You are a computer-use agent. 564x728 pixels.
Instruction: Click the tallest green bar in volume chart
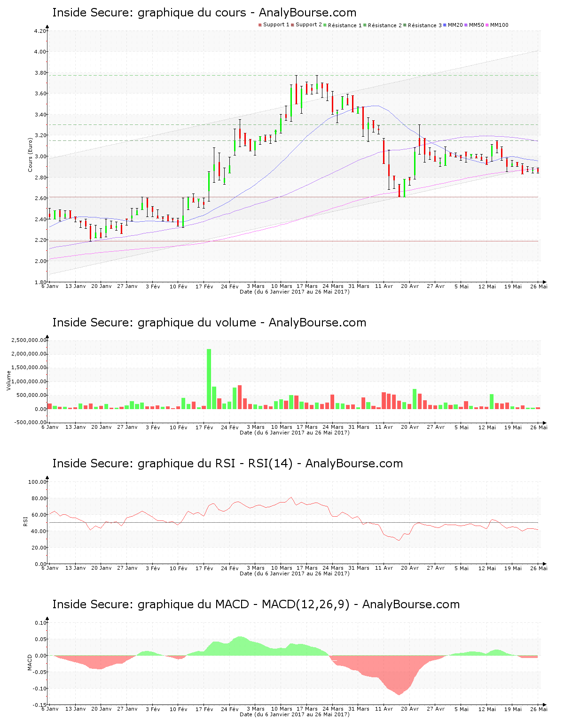pyautogui.click(x=209, y=379)
